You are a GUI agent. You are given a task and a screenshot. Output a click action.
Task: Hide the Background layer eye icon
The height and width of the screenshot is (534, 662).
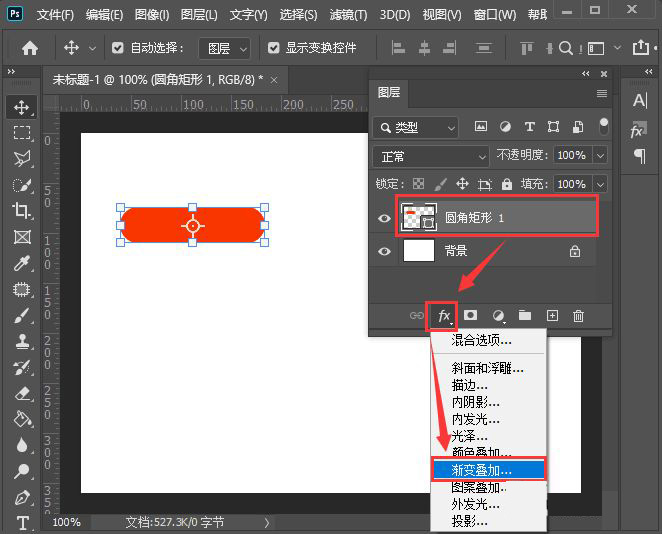[x=384, y=252]
